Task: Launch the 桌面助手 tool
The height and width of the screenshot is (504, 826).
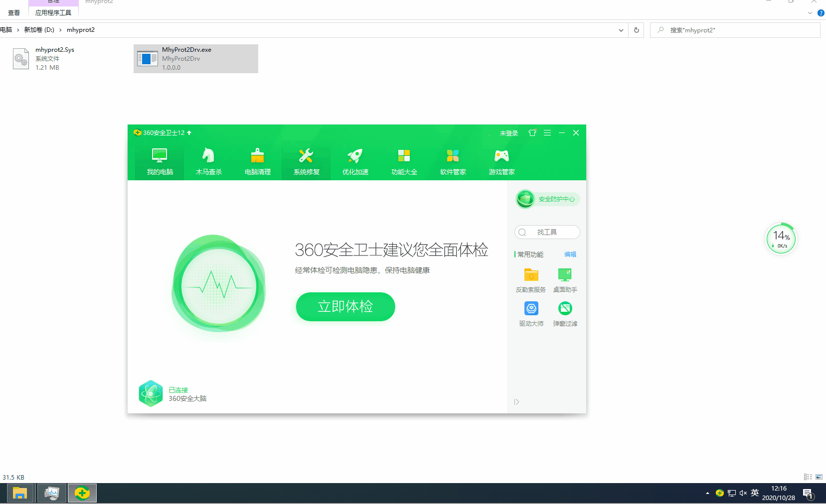Action: click(x=565, y=280)
